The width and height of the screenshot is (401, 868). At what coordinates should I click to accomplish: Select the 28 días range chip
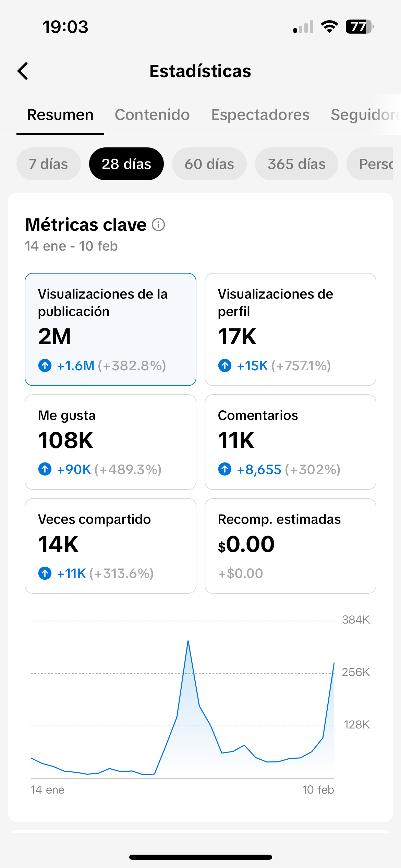click(126, 164)
